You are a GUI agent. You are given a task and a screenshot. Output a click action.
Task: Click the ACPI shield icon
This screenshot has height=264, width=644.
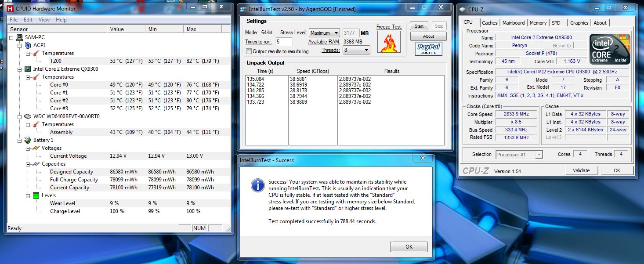[x=28, y=45]
